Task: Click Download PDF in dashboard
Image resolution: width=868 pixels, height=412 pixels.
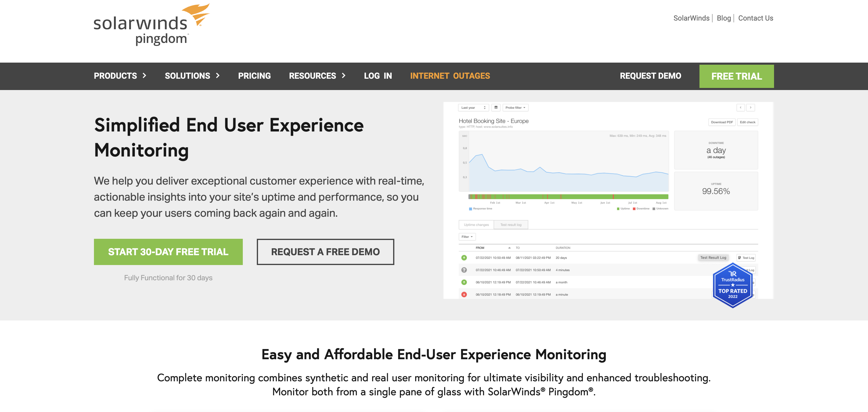Action: 722,122
